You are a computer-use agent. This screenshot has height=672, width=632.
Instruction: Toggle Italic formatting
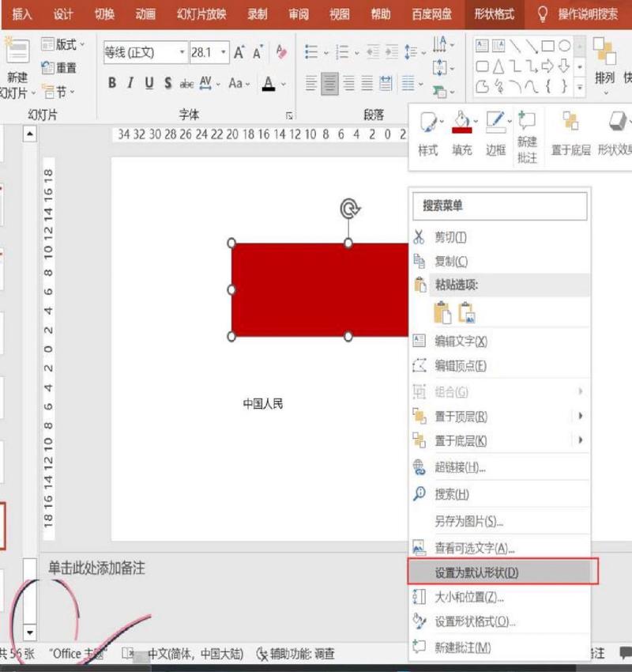pos(130,82)
